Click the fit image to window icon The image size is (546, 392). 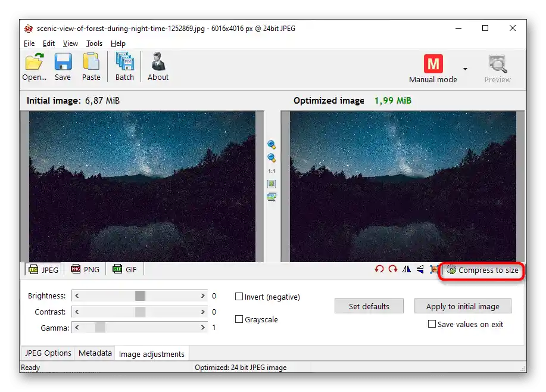click(272, 183)
